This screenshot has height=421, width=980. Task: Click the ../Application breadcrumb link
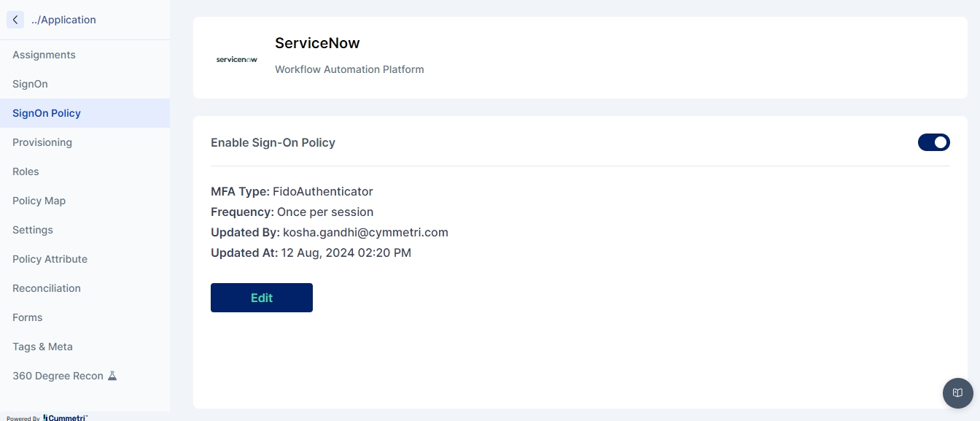tap(63, 20)
